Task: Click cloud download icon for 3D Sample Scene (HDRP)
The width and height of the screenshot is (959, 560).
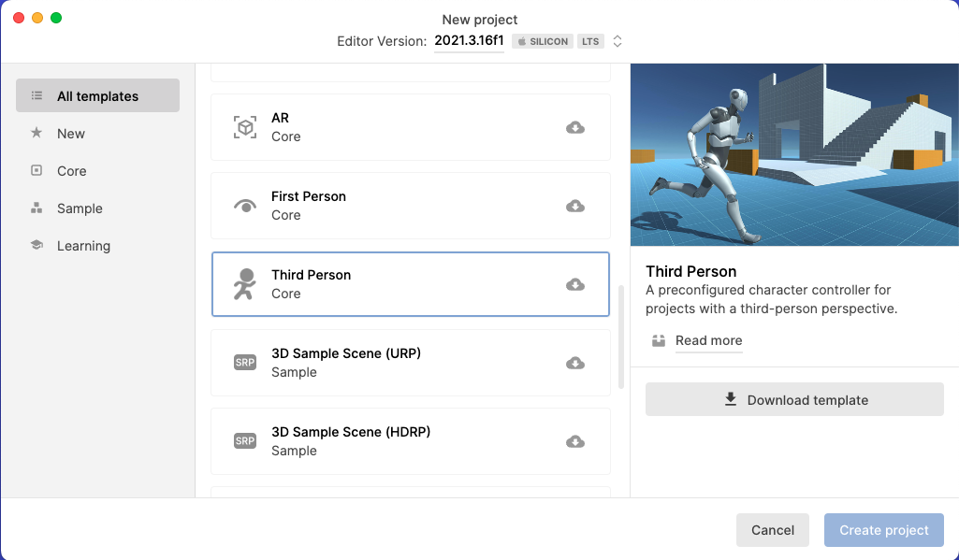Action: point(575,441)
